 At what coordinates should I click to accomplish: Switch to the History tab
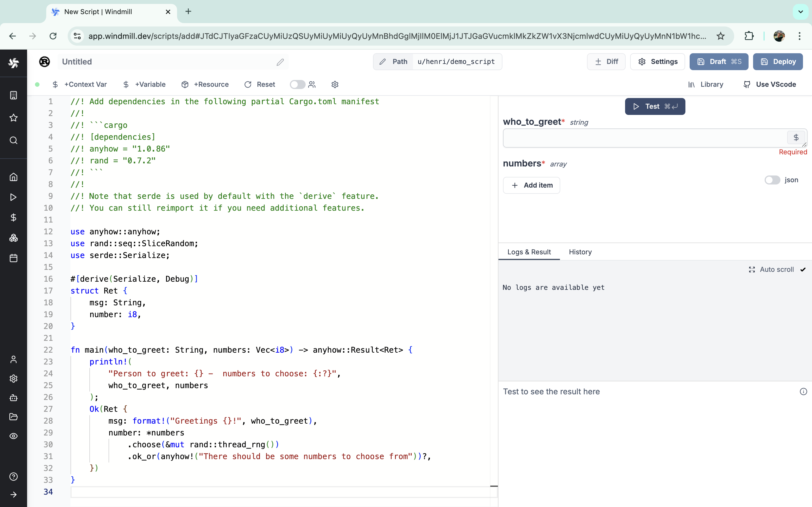[x=580, y=252]
